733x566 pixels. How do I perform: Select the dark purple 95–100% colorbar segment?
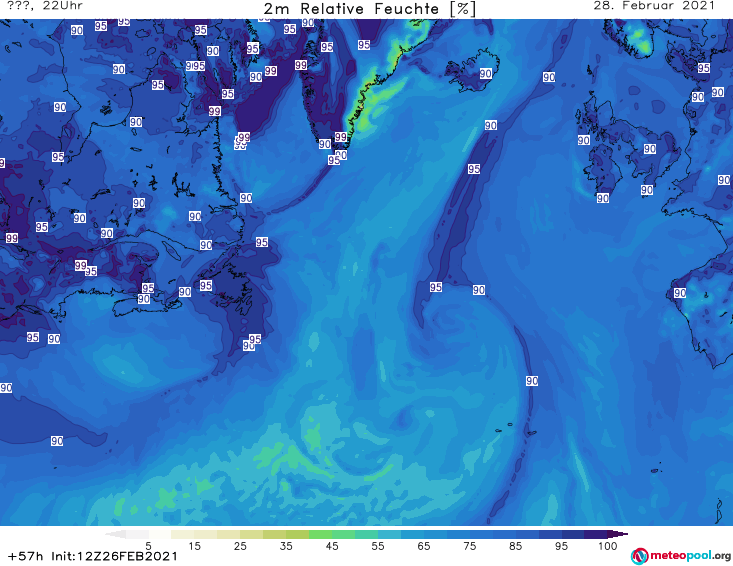click(596, 534)
